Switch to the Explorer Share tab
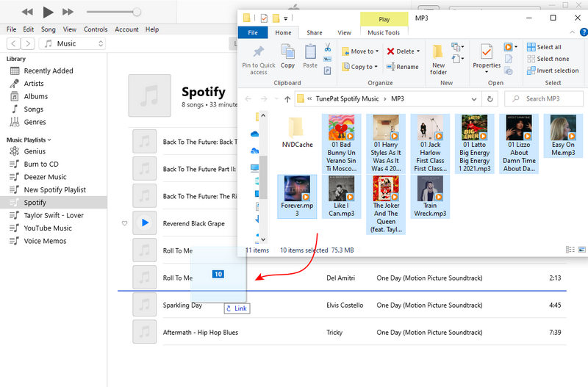Image resolution: width=588 pixels, height=387 pixels. (x=315, y=32)
